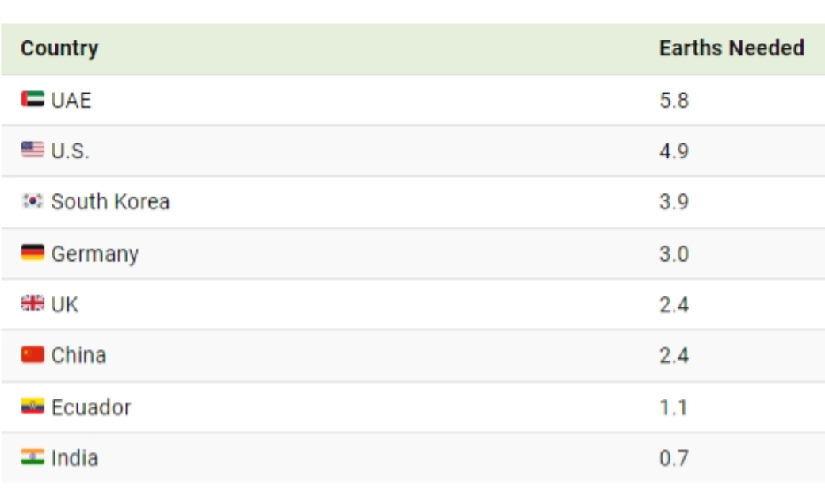Click the South Korea flag icon
This screenshot has height=504, width=825.
(x=32, y=201)
